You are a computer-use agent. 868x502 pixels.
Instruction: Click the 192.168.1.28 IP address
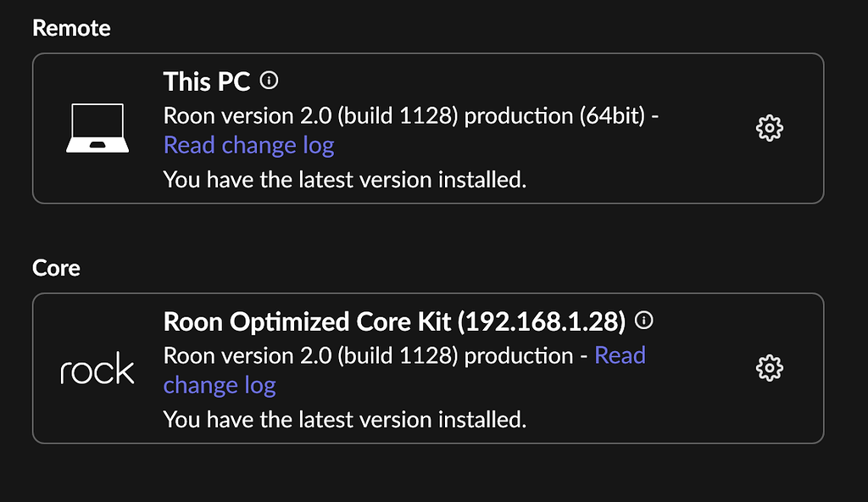tap(541, 321)
